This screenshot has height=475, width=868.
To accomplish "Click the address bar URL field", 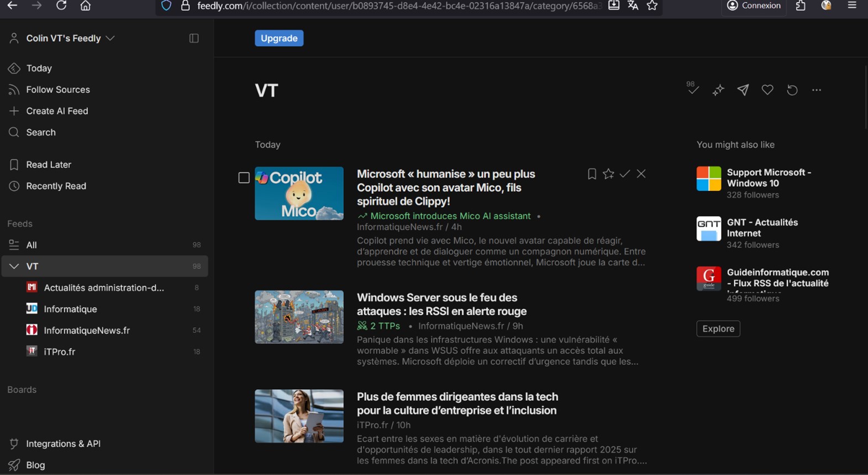I will pyautogui.click(x=399, y=6).
